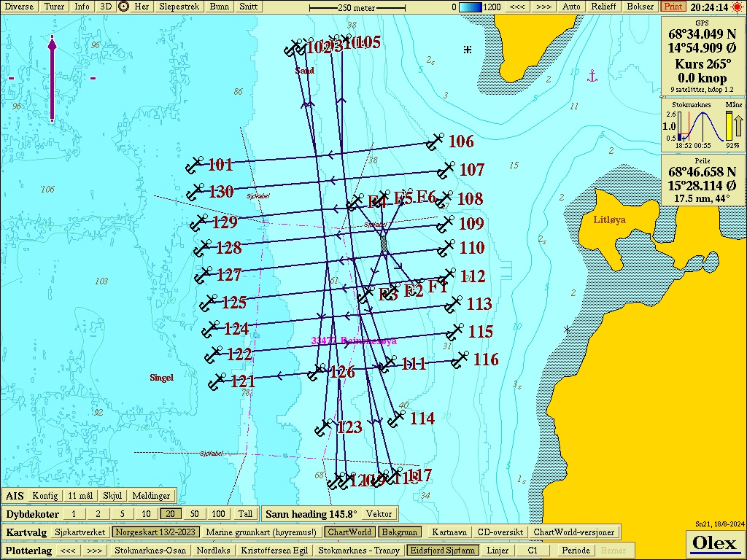The image size is (747, 560).
Task: Toggle the Norgeskart 13/2-2023 chart
Action: coord(156,532)
